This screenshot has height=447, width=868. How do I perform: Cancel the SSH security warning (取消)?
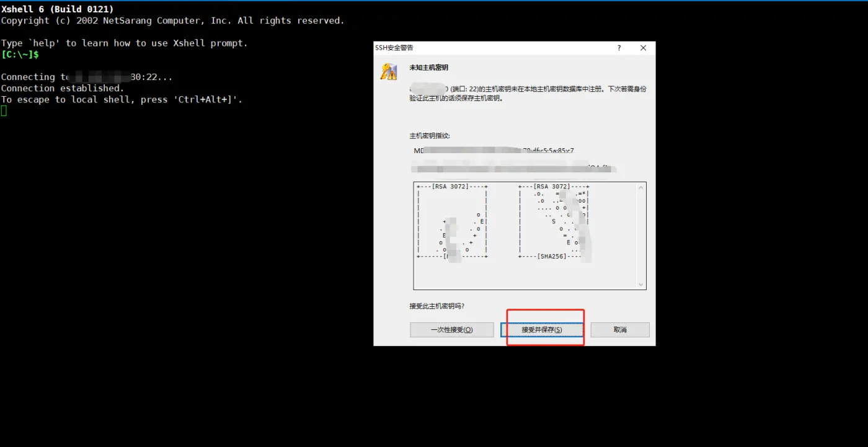pyautogui.click(x=620, y=330)
